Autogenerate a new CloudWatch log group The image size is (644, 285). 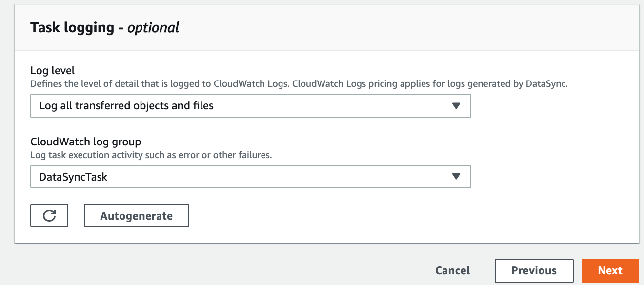click(x=136, y=215)
